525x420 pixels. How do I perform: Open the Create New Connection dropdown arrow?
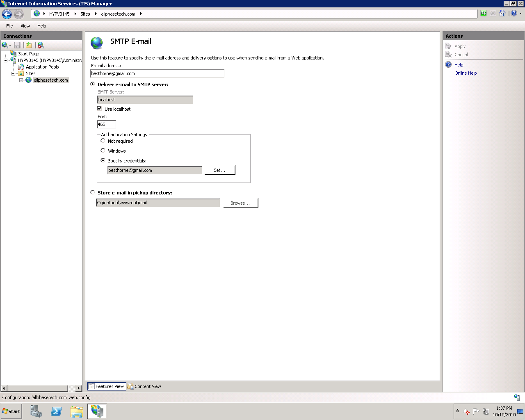pyautogui.click(x=10, y=46)
